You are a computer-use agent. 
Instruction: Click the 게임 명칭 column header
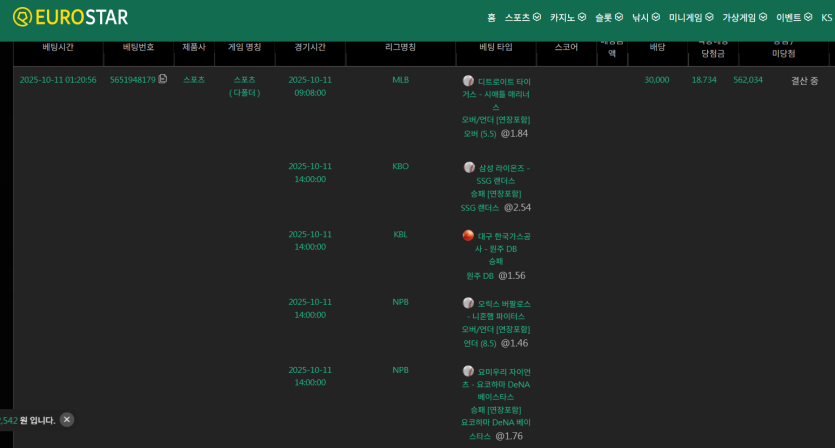pos(244,47)
